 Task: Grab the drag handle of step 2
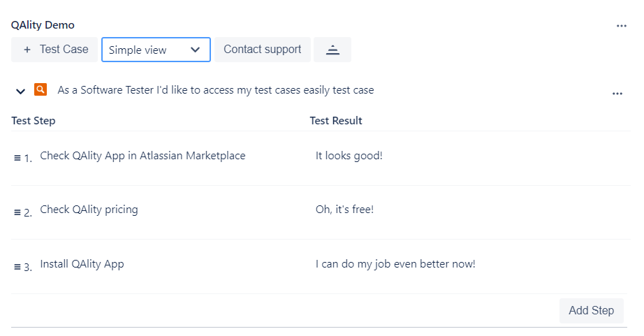click(x=17, y=212)
